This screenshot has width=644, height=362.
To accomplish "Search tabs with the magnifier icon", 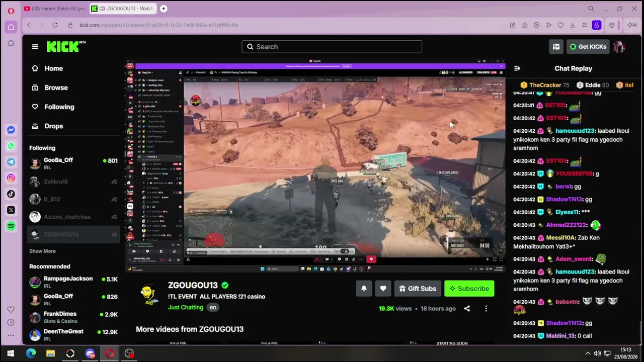I will click(591, 9).
